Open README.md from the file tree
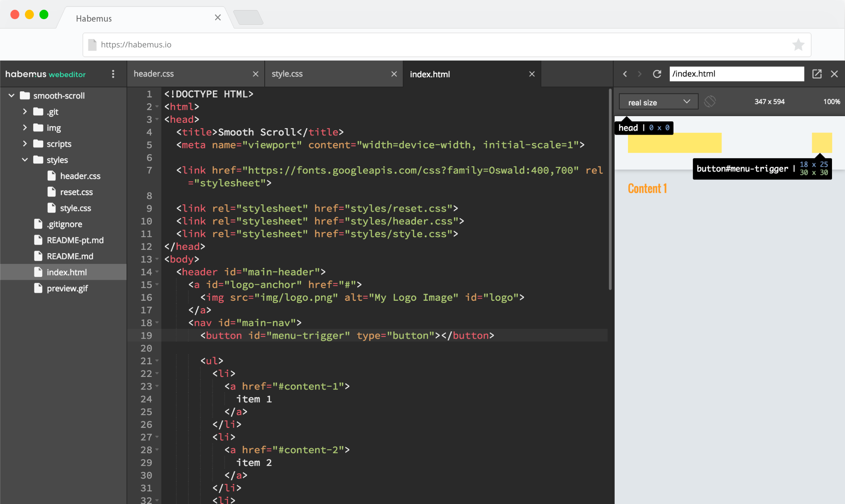 click(x=70, y=256)
